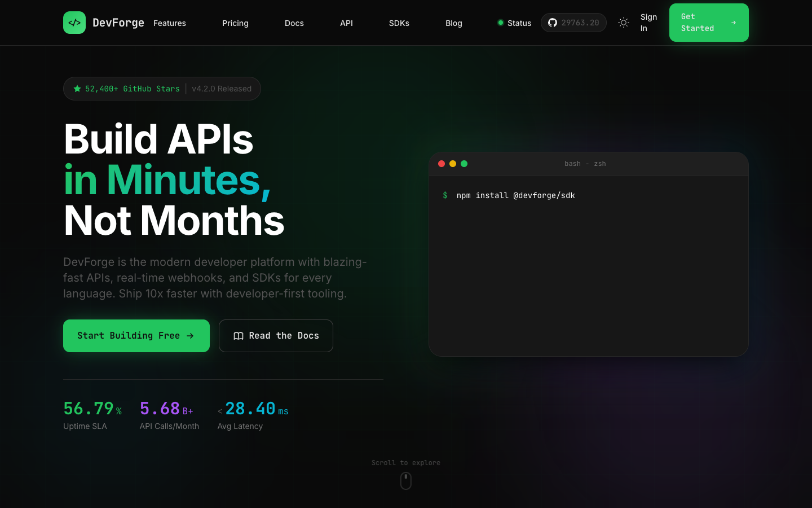The image size is (812, 508).
Task: Click the GitHub icon in the stars counter
Action: [x=552, y=23]
